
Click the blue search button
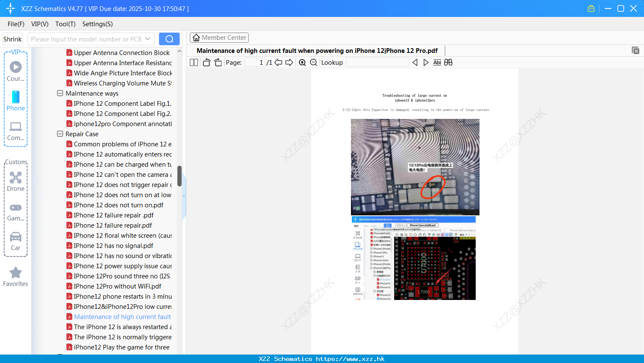pos(169,39)
